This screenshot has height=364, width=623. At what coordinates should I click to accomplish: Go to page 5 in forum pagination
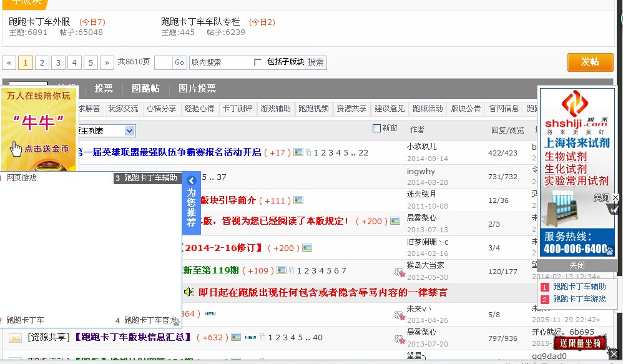[x=91, y=62]
